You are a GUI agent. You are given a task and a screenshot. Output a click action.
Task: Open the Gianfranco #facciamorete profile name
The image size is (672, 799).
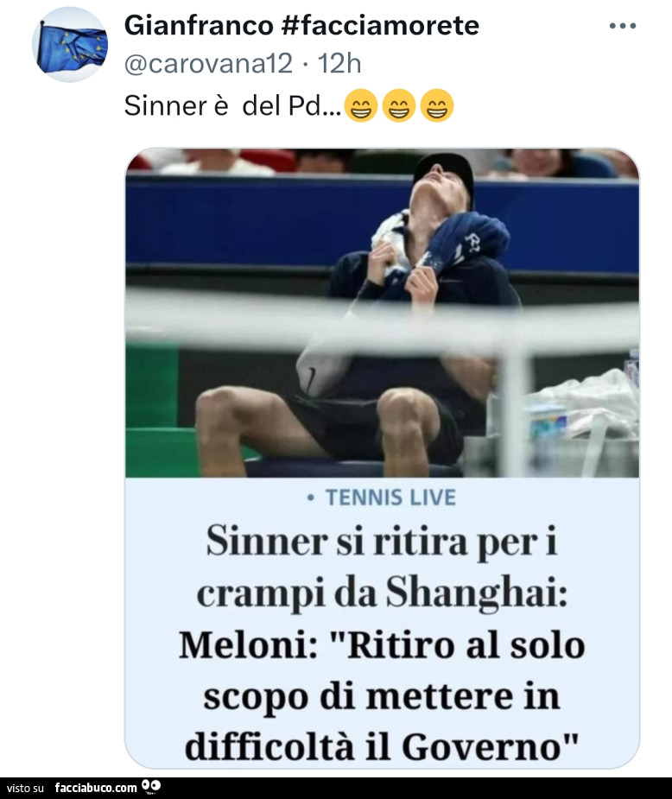[x=301, y=25]
